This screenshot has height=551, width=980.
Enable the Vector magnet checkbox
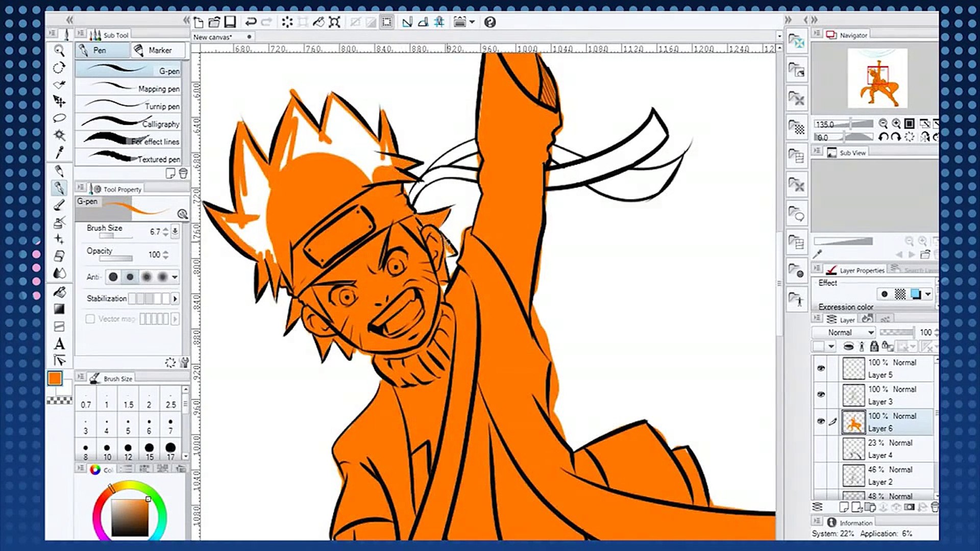coord(90,319)
